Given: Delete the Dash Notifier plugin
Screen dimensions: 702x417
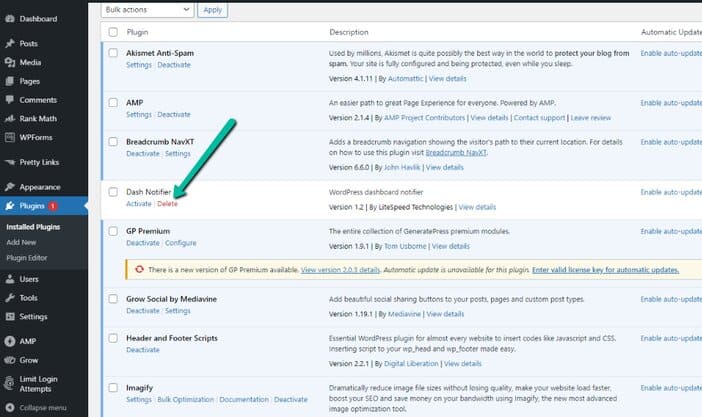Looking at the screenshot, I should [167, 204].
